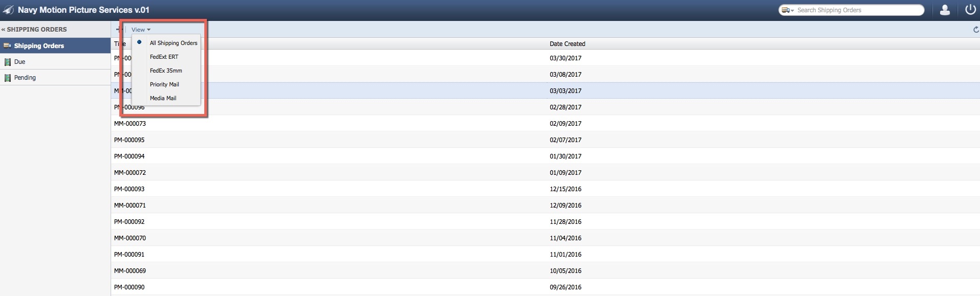The height and width of the screenshot is (296, 980).
Task: Click the film strip icon next to Due
Action: click(7, 62)
